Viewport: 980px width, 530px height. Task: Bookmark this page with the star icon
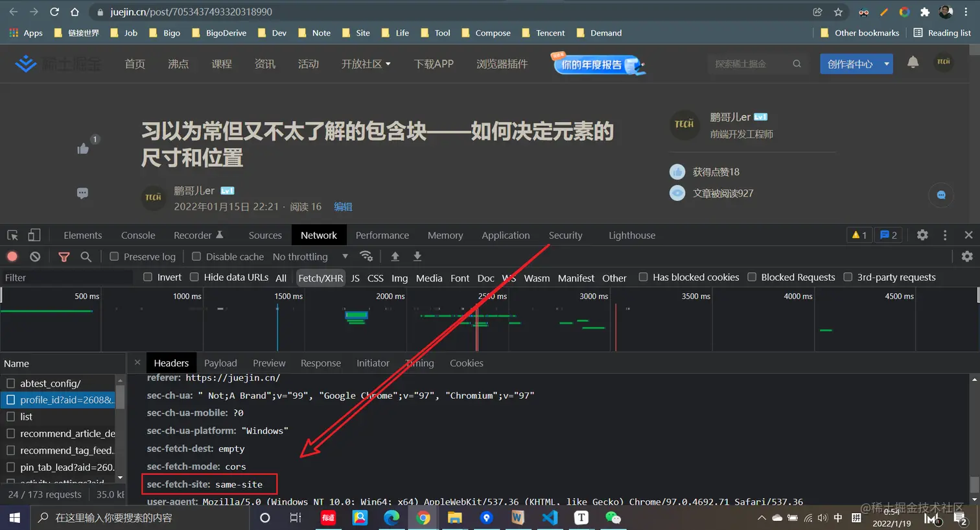[x=838, y=12]
